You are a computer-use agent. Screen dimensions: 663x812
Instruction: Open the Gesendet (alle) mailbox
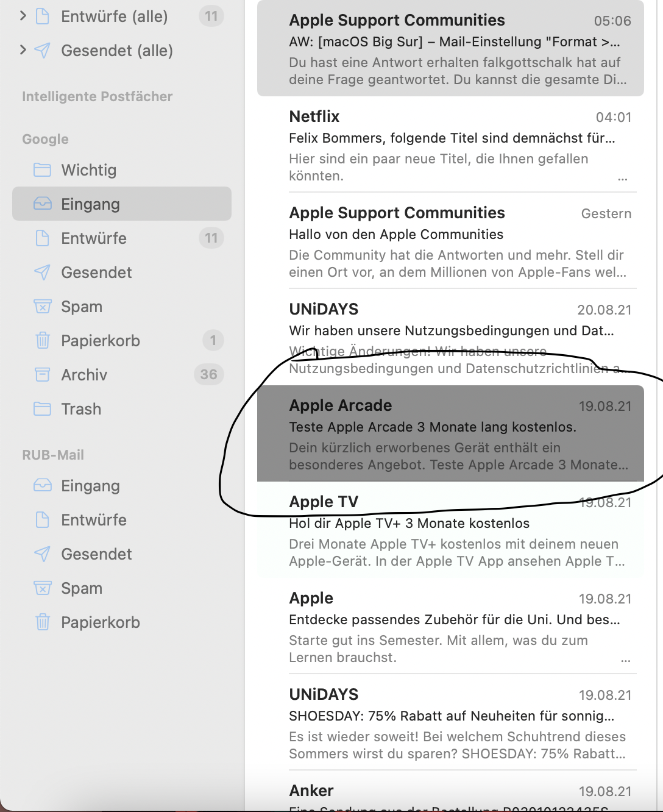[x=122, y=51]
